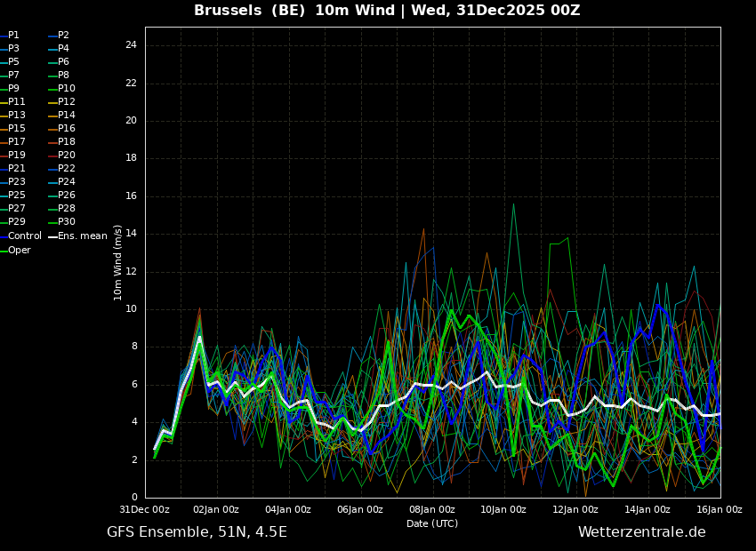
Task: Click the 8 value on the y-axis
Action: [134, 347]
